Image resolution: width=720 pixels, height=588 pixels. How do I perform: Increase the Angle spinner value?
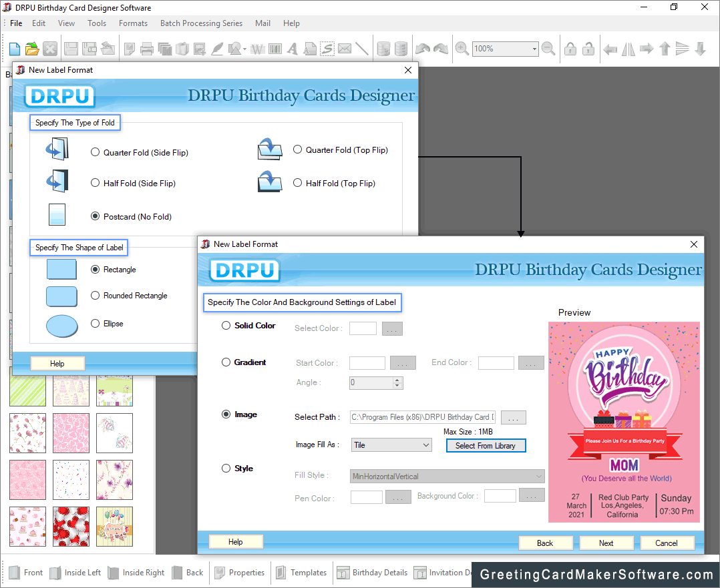tap(397, 380)
